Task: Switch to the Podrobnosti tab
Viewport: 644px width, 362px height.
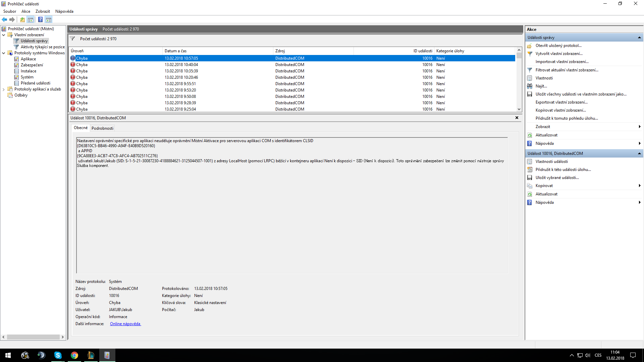Action: coord(102,128)
